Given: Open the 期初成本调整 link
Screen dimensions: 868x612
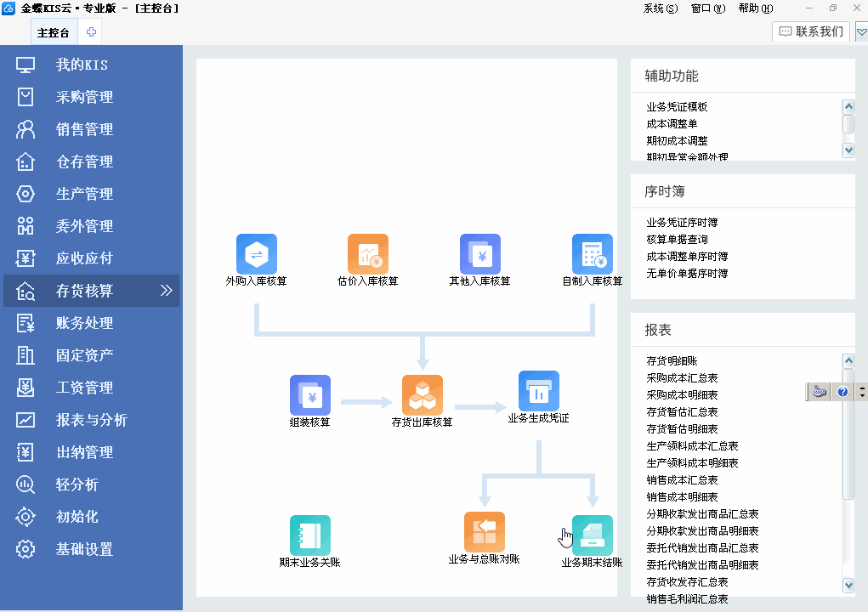Looking at the screenshot, I should pyautogui.click(x=677, y=141).
